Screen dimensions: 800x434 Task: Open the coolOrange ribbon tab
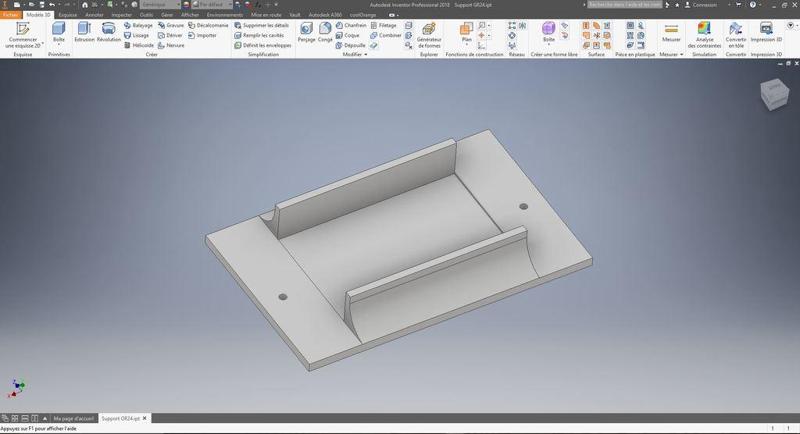(363, 15)
